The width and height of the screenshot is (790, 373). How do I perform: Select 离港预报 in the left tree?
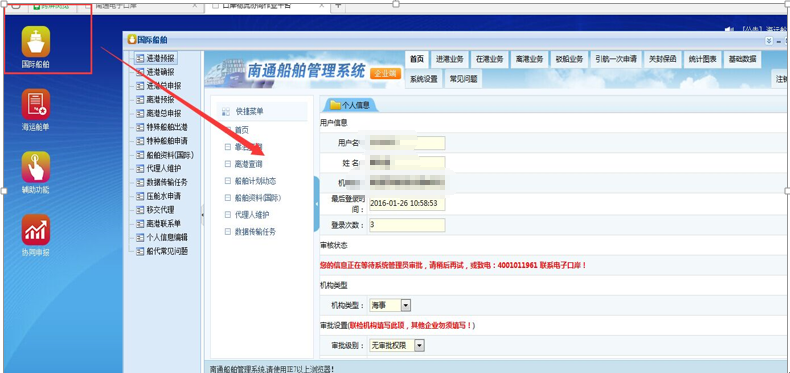[x=160, y=100]
